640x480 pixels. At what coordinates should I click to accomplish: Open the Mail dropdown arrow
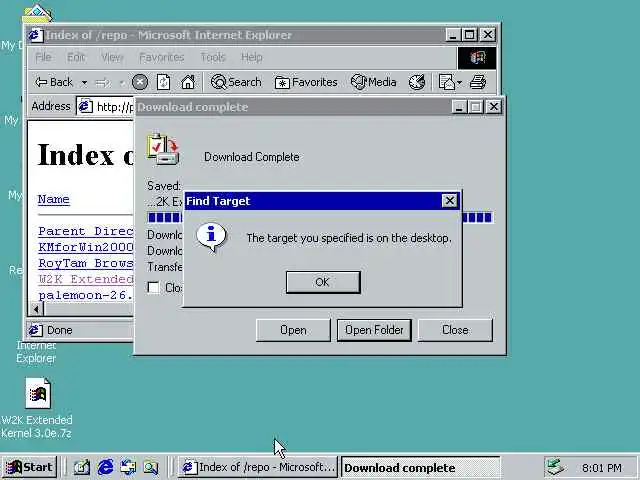click(x=460, y=83)
